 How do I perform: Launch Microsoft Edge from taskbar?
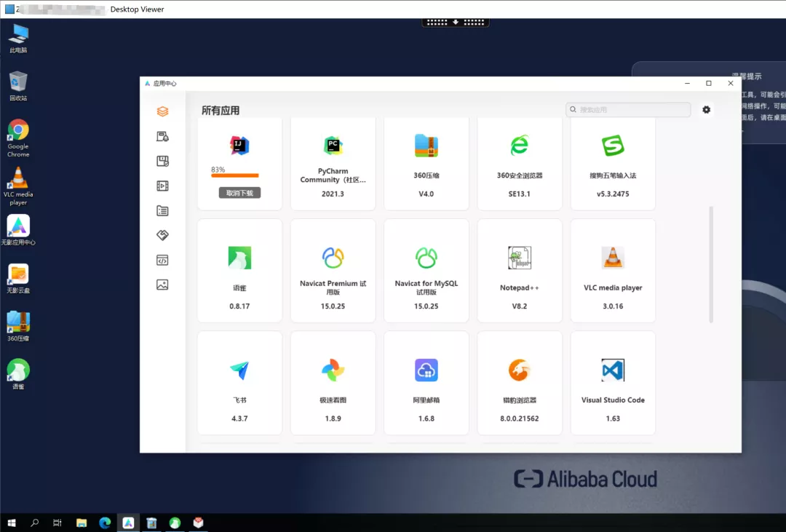[x=105, y=523]
